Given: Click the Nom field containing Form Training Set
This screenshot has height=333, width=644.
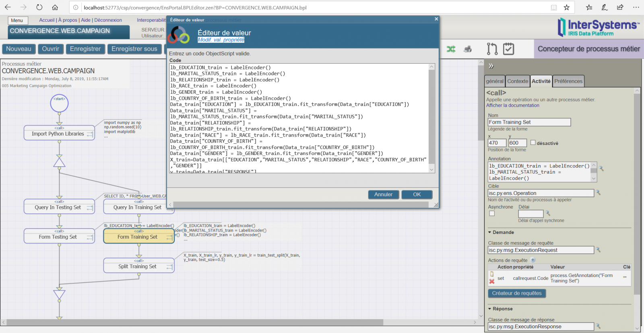Looking at the screenshot, I should [529, 122].
